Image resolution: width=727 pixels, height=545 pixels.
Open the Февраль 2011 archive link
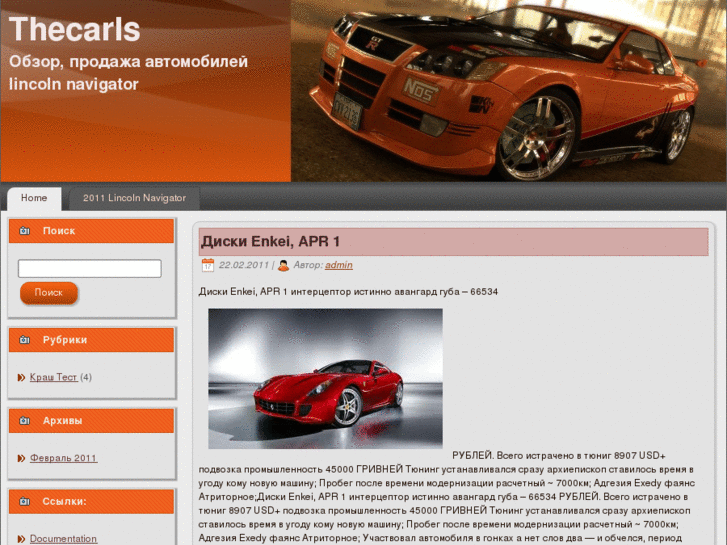[64, 458]
